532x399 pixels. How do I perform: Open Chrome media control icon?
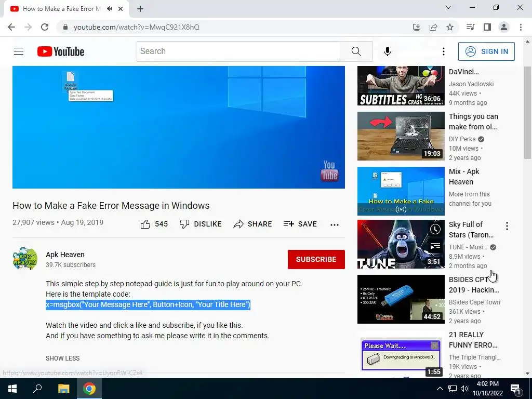470,27
